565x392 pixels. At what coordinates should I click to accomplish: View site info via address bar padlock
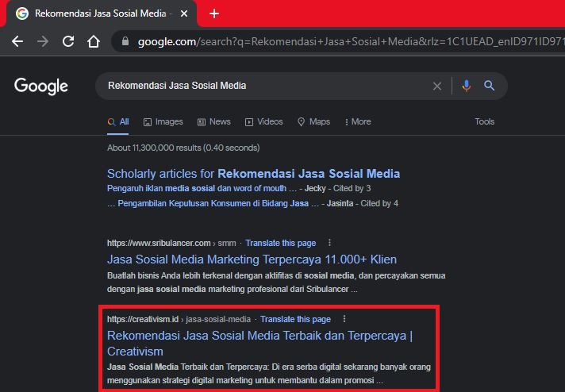(125, 41)
